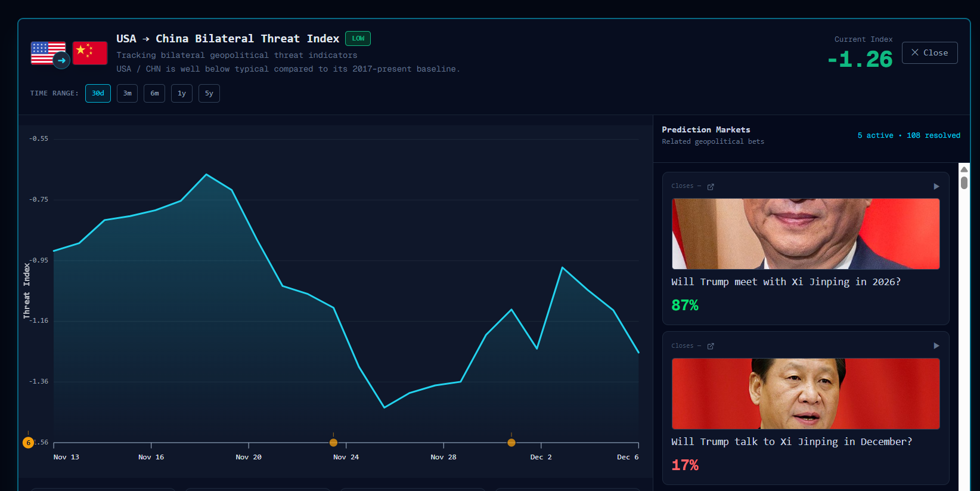Screen dimensions: 980x491
Task: Expand the Trump talk Xi December market card
Action: 936,346
